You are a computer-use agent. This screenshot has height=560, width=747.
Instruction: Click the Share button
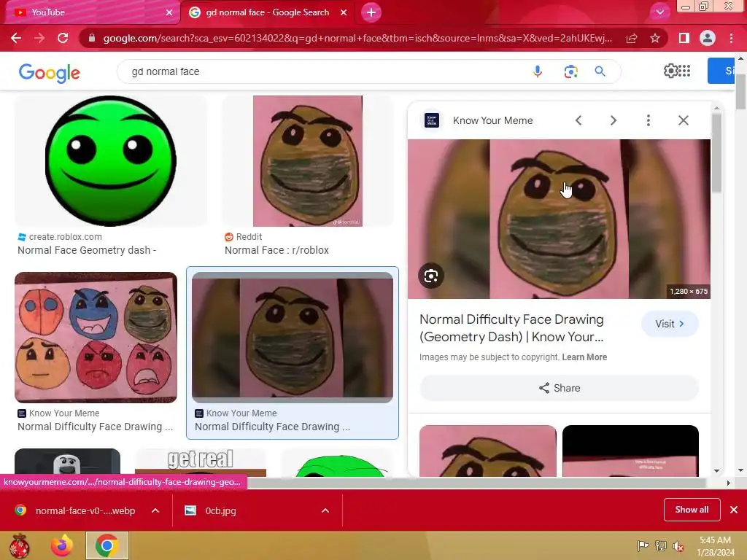(560, 388)
